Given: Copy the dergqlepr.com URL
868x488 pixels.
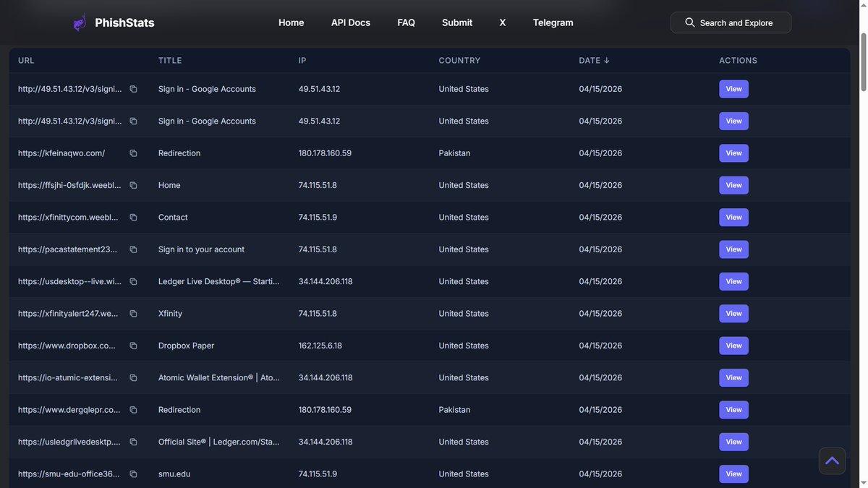Looking at the screenshot, I should (x=133, y=410).
